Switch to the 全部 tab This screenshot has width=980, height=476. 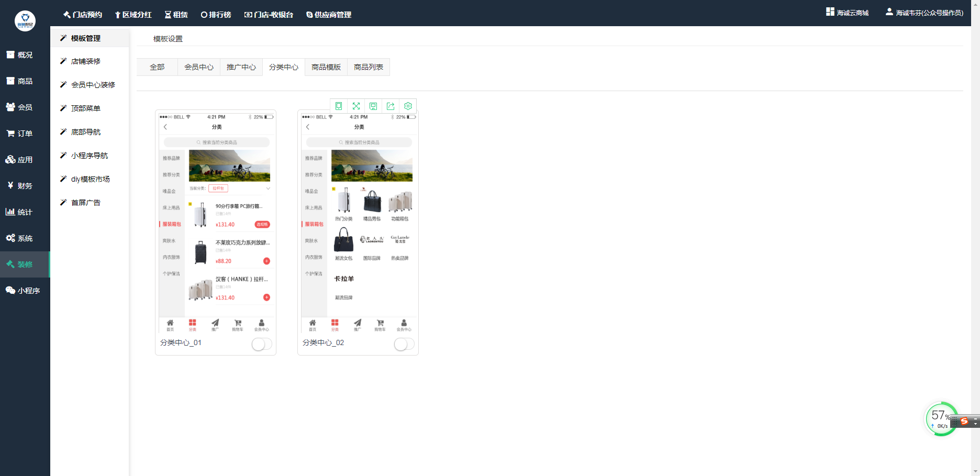[157, 67]
